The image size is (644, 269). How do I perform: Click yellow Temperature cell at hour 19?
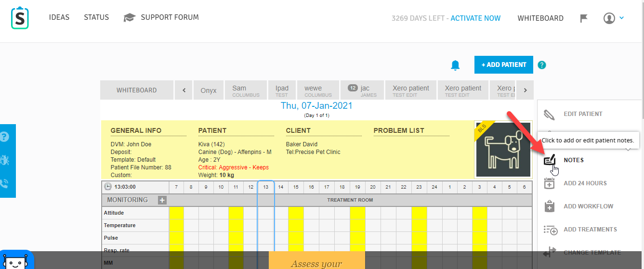[x=357, y=225]
